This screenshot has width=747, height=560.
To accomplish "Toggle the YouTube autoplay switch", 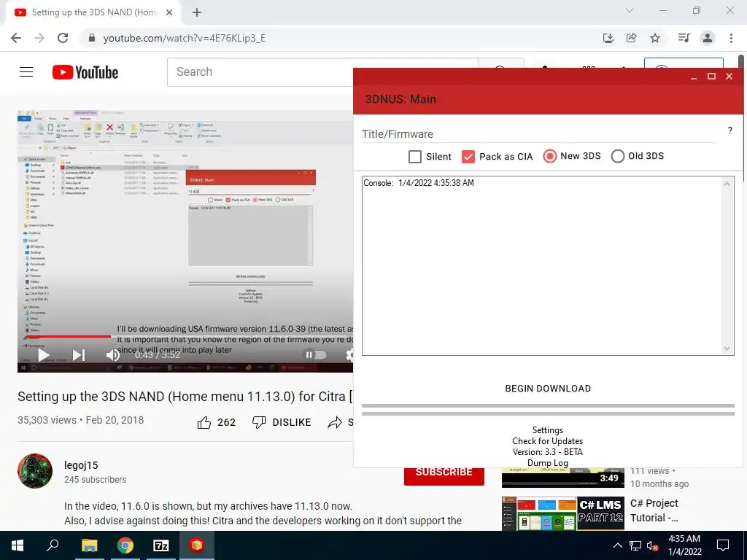I will click(315, 355).
